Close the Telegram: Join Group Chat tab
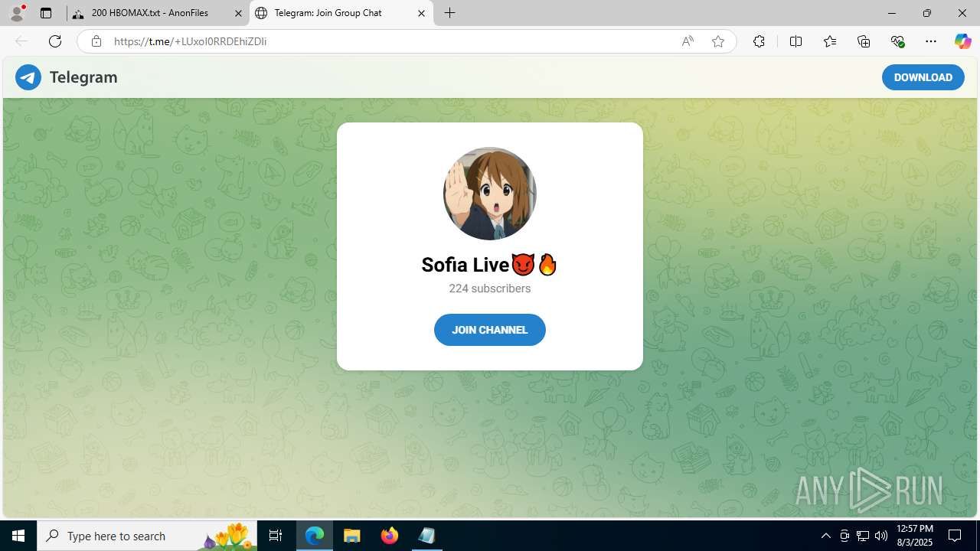The height and width of the screenshot is (551, 980). point(422,13)
